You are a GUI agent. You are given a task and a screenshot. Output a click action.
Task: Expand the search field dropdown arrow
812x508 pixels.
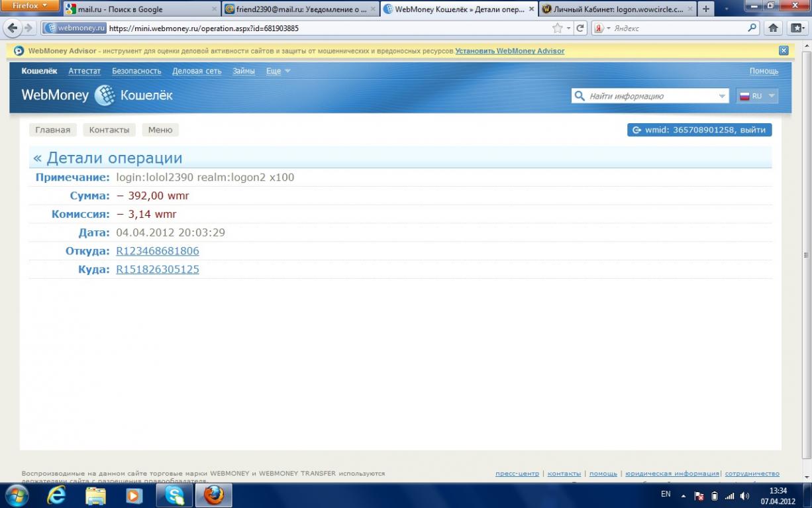(722, 96)
